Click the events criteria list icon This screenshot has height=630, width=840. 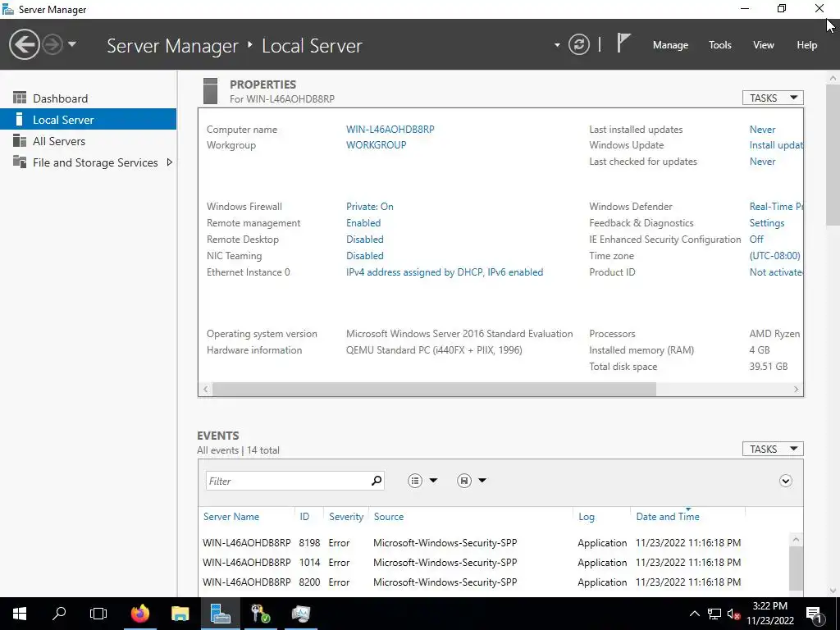[414, 481]
